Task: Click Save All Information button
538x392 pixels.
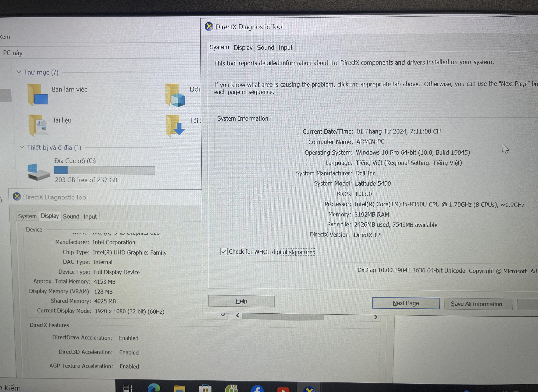Action: 478,304
